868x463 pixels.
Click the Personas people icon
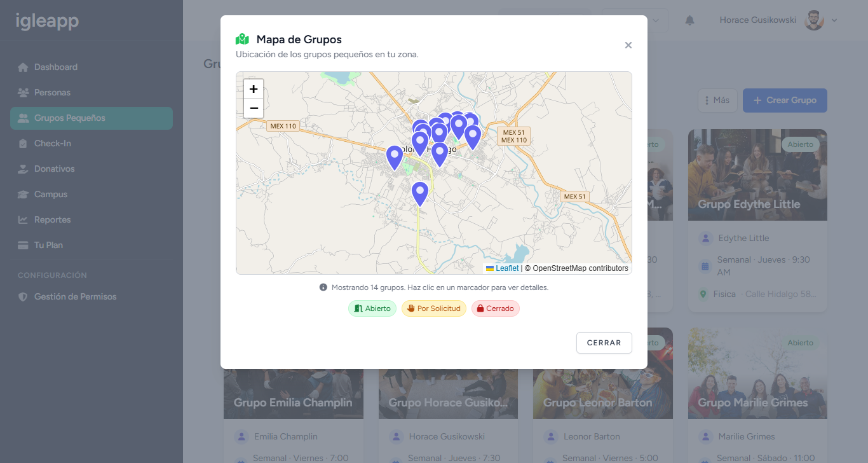coord(24,92)
